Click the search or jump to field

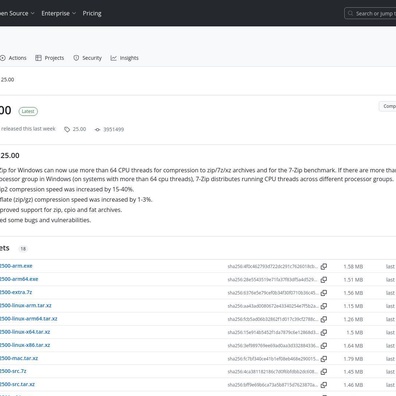(370, 14)
